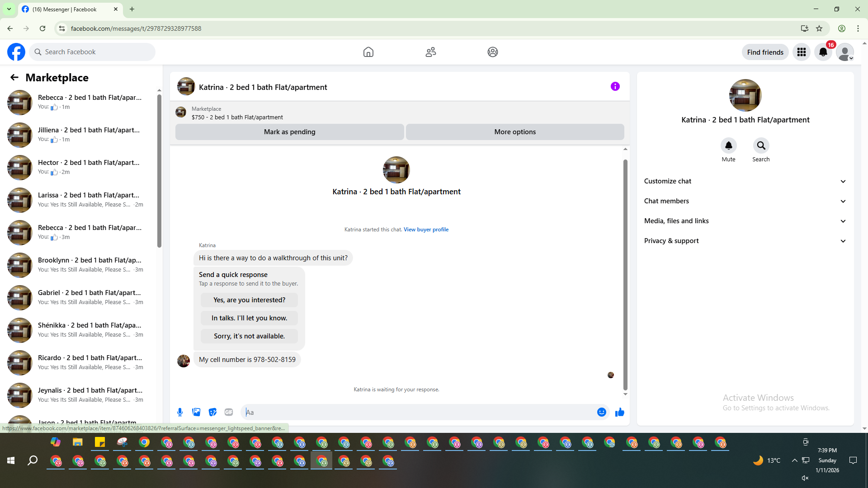868x488 pixels.
Task: Search in conversation icon
Action: pyautogui.click(x=761, y=145)
